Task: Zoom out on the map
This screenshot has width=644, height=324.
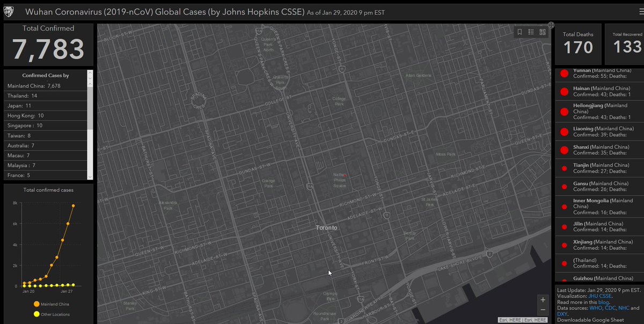Action: click(x=543, y=310)
